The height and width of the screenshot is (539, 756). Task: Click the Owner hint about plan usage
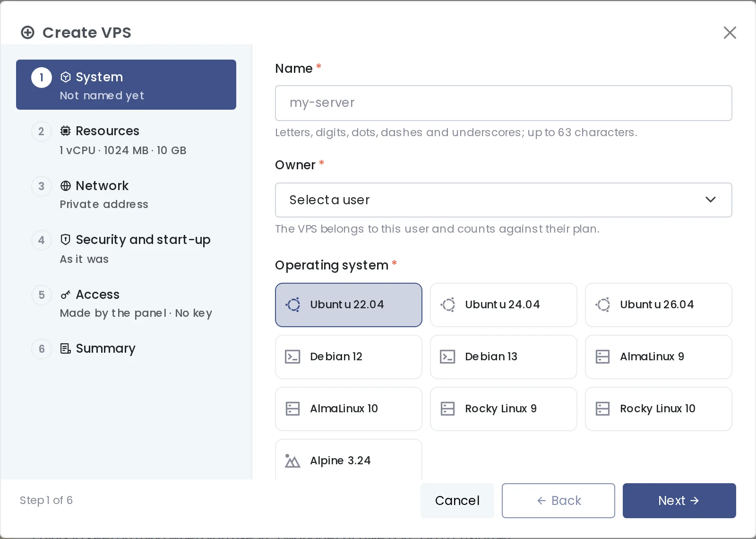[x=437, y=229]
